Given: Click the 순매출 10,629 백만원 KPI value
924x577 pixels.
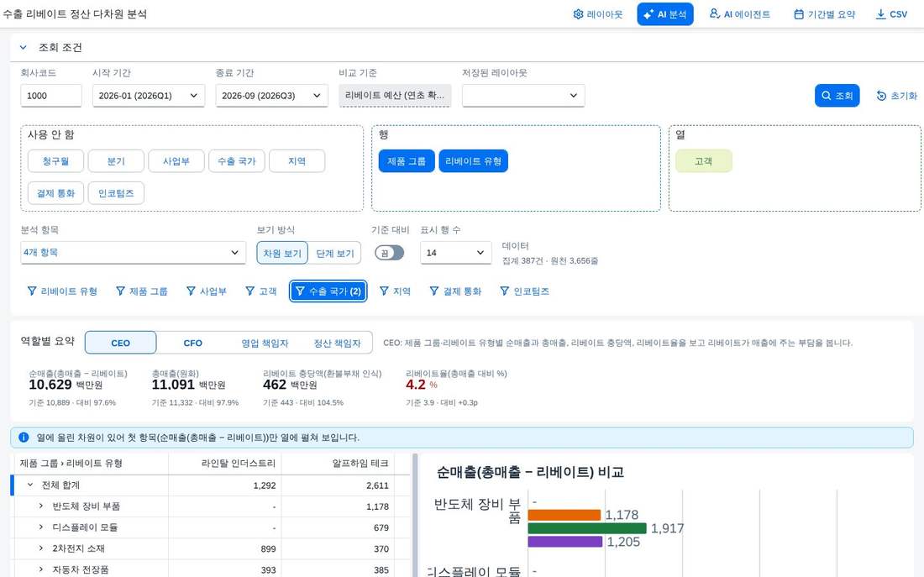Looking at the screenshot, I should tap(66, 385).
